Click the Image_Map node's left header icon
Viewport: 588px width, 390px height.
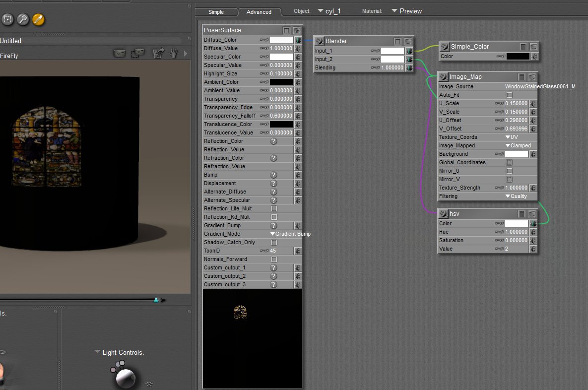point(443,77)
